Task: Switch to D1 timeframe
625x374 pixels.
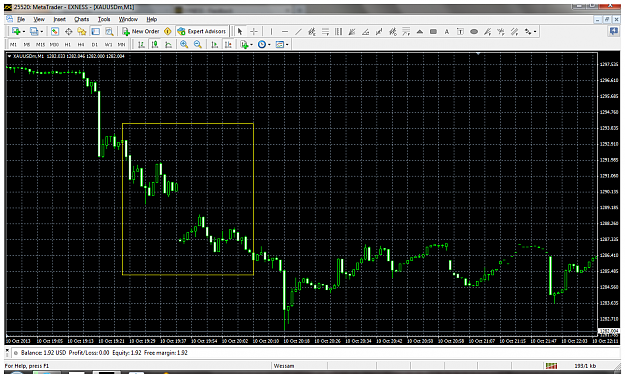Action: pos(94,45)
